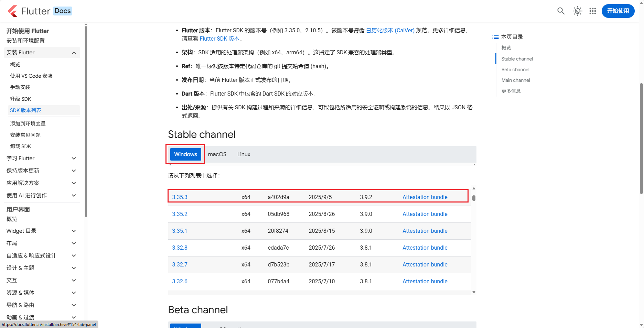This screenshot has width=644, height=328.
Task: Select SDK 版本列表 in the sidebar
Action: click(25, 110)
